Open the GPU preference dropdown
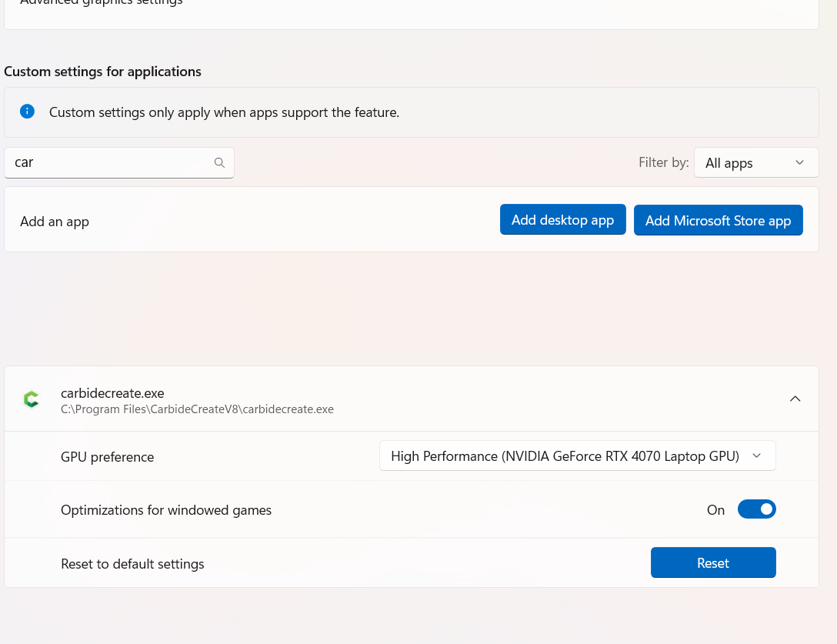The image size is (837, 644). tap(577, 456)
